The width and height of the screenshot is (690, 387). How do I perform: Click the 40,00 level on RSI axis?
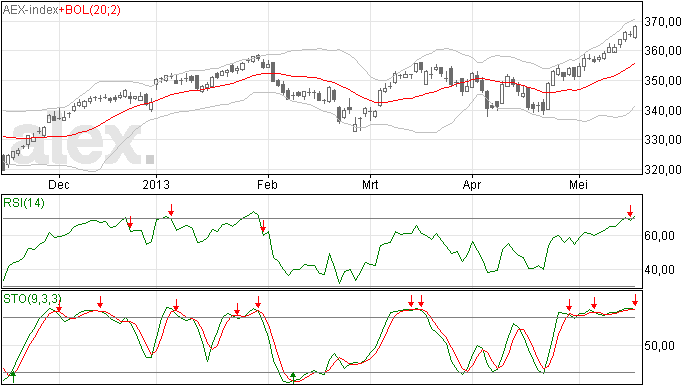click(x=659, y=270)
